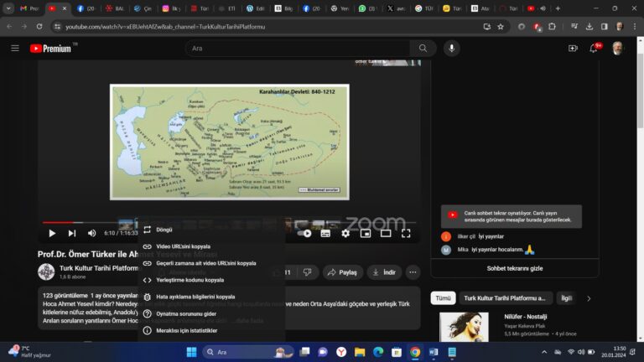Screen dimensions: 644x362
Task: Switch to miniplayer mode
Action: click(365, 233)
